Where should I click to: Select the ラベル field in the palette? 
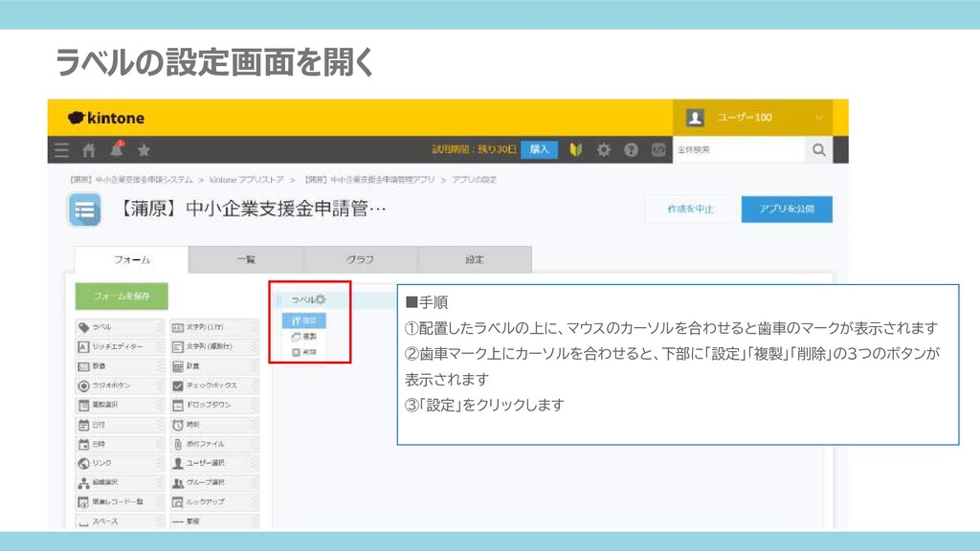(120, 327)
